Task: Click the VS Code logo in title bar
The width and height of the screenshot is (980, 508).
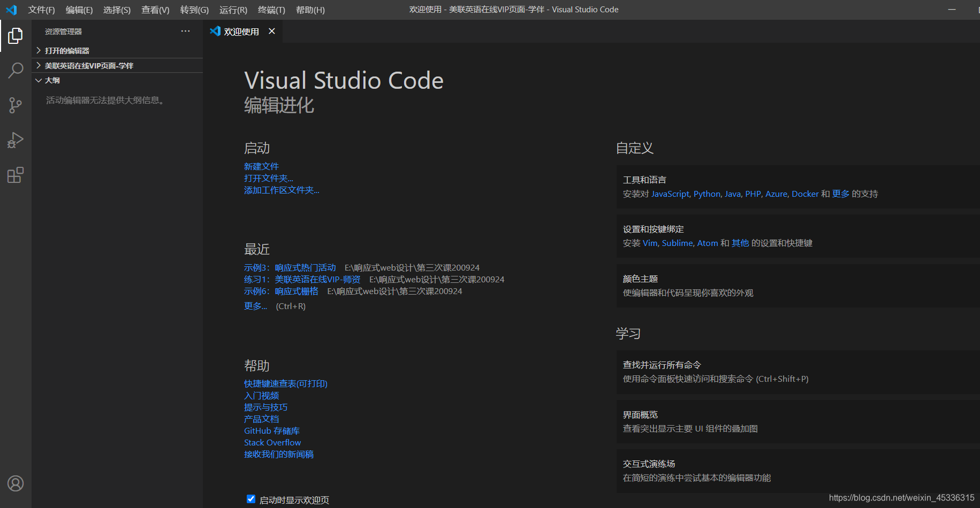Action: [11, 10]
